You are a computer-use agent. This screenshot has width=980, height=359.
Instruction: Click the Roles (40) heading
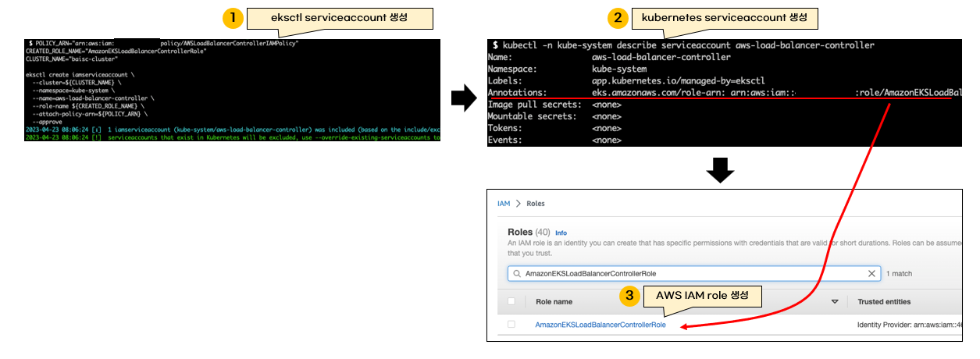tap(529, 232)
